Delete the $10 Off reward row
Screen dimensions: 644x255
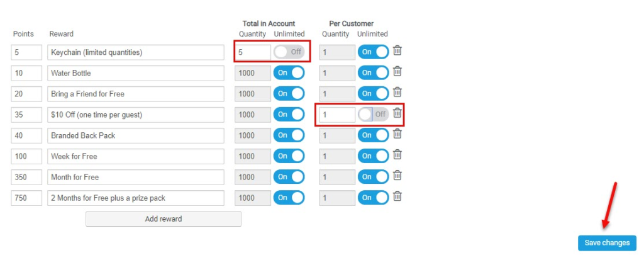click(397, 113)
